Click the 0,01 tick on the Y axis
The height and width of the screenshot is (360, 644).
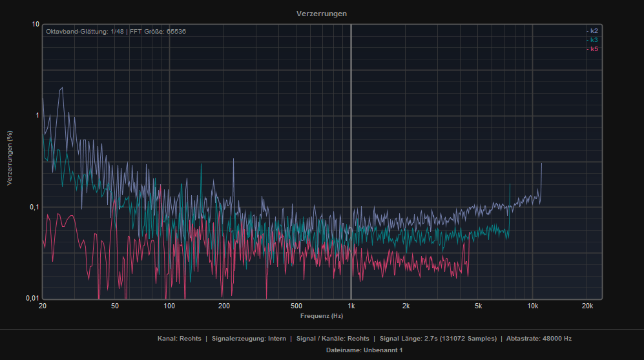(x=32, y=299)
